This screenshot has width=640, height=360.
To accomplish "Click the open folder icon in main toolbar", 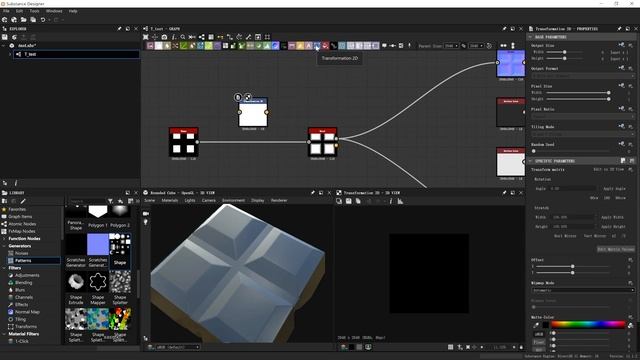I will [24, 20].
